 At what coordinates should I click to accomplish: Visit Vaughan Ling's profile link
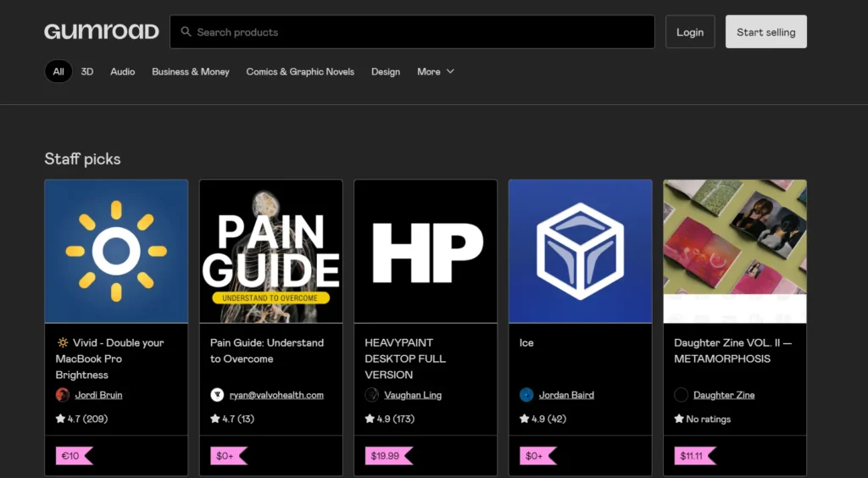(413, 395)
